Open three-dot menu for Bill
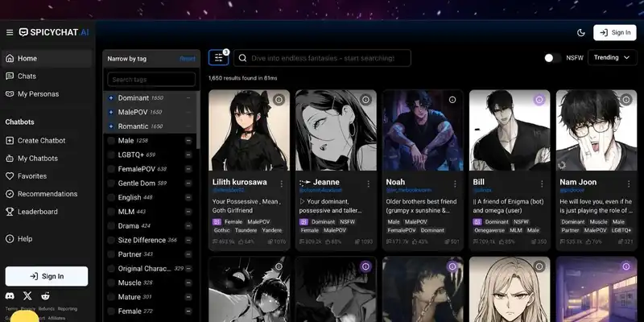The width and height of the screenshot is (644, 322). coord(542,184)
